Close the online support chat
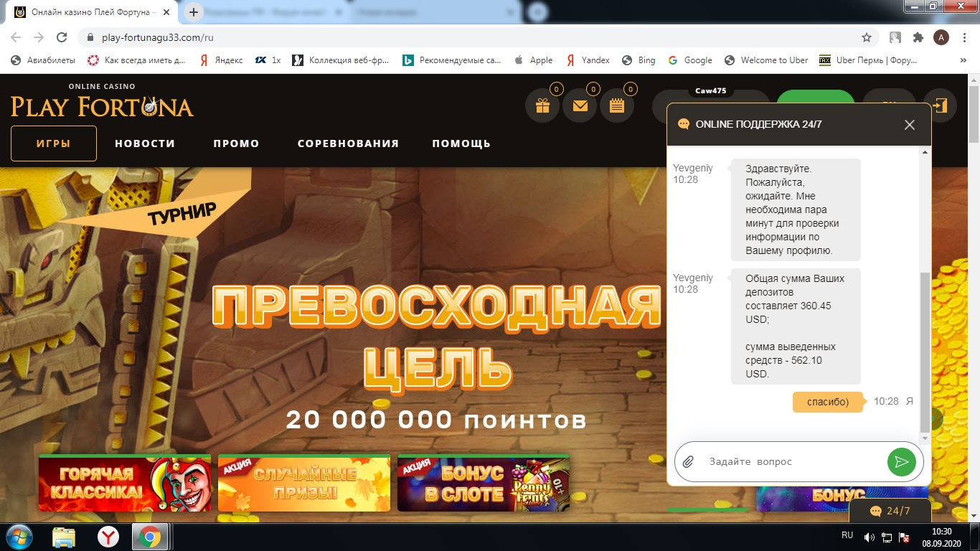 pyautogui.click(x=910, y=125)
